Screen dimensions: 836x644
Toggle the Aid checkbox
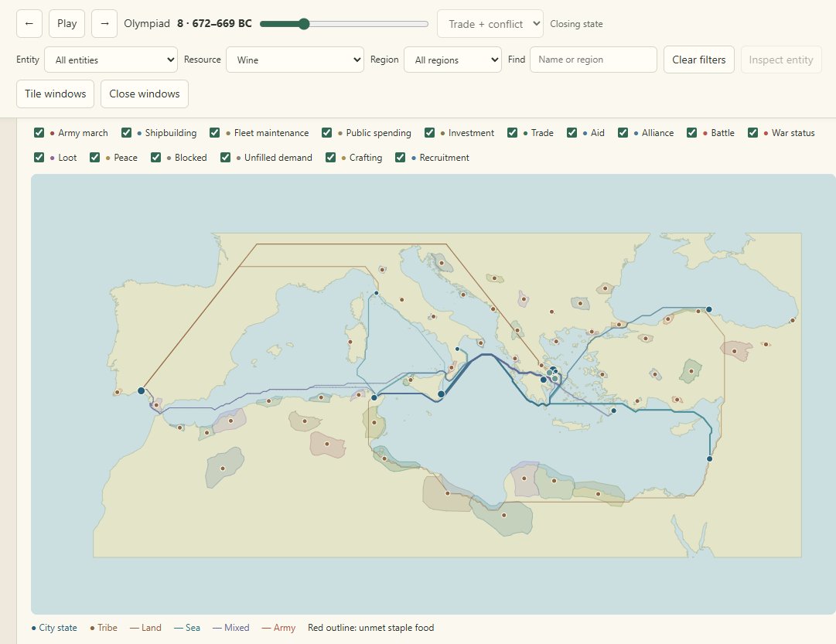pos(572,133)
